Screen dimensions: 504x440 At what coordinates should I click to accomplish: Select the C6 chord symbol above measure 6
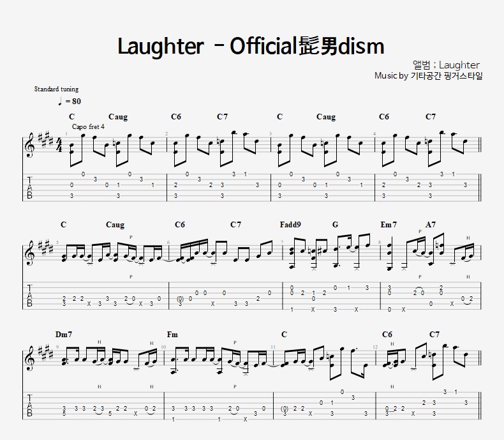click(x=180, y=225)
